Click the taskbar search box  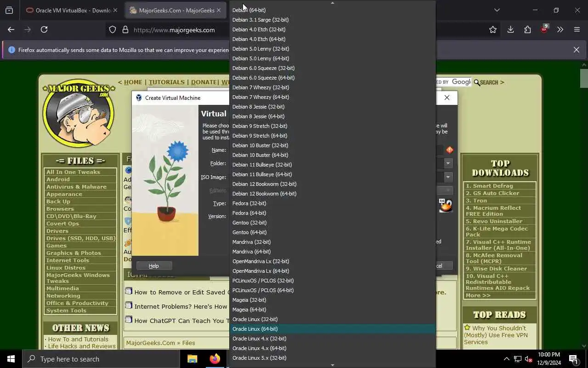click(x=101, y=359)
